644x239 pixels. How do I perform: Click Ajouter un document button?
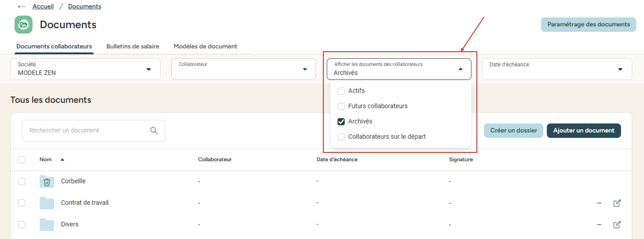pyautogui.click(x=584, y=131)
